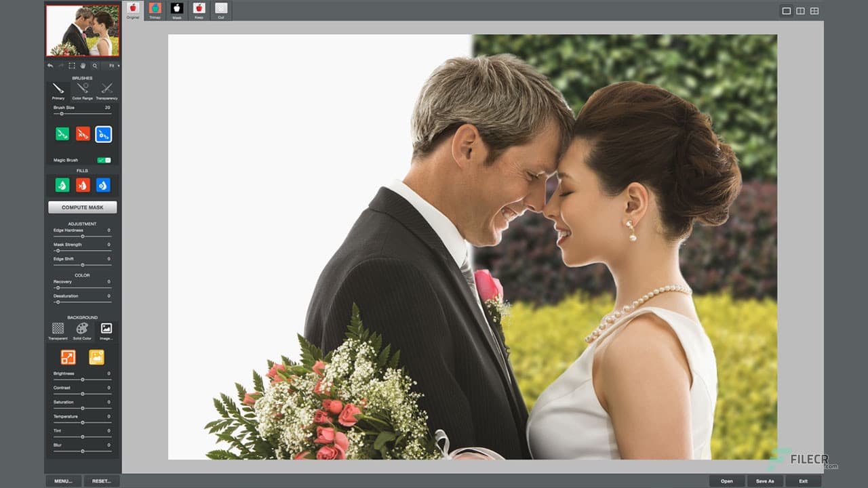Choose the Primary brush

point(58,91)
